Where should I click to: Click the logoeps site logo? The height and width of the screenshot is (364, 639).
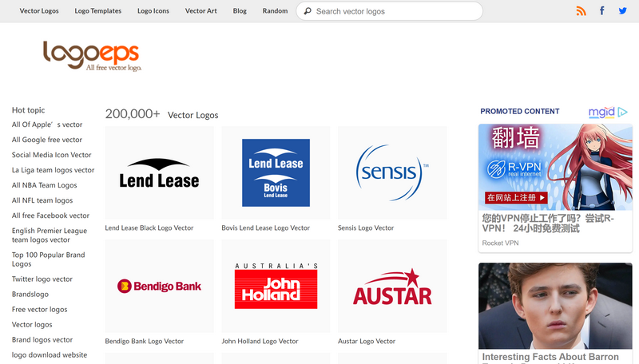coord(91,55)
